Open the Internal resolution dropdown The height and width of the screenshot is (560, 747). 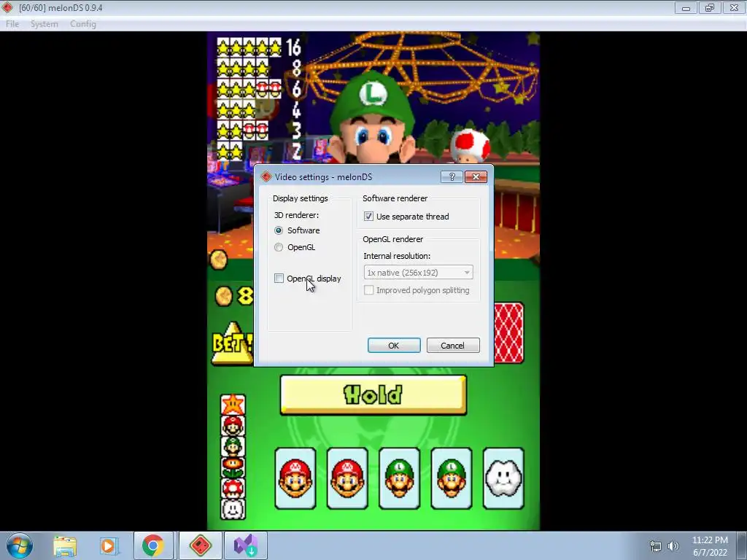(418, 273)
